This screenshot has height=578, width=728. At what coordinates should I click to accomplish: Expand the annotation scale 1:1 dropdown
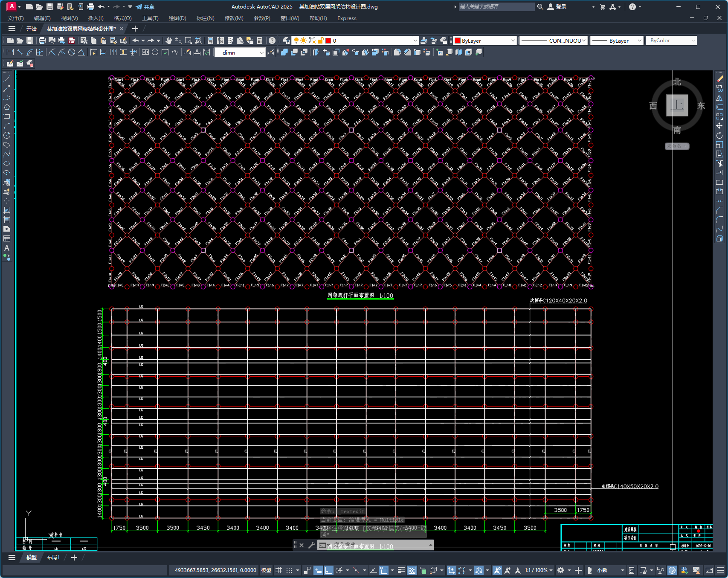pos(539,570)
